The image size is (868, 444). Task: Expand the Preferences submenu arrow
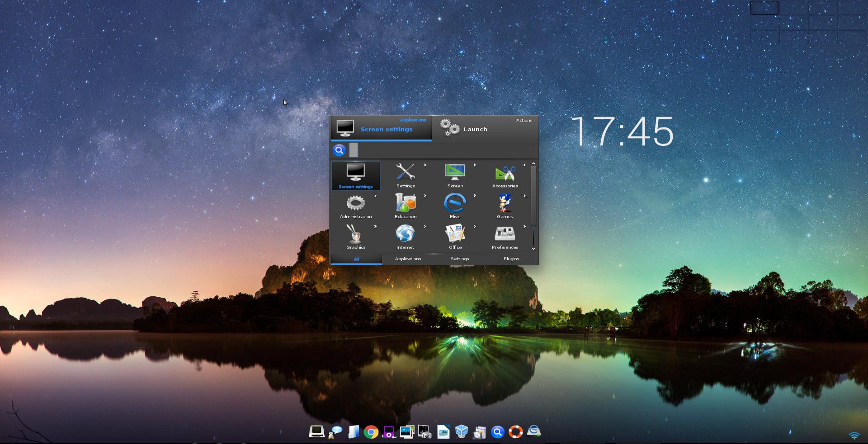tap(524, 227)
